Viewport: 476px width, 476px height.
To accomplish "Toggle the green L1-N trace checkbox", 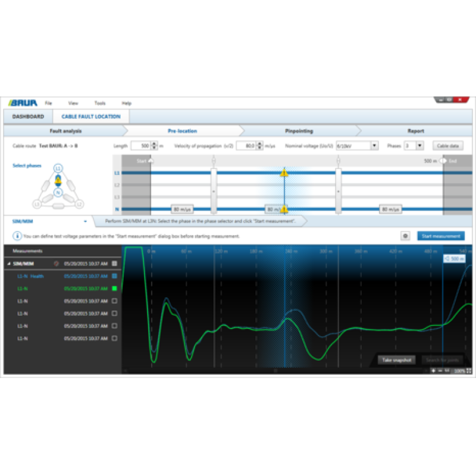I will tap(114, 289).
